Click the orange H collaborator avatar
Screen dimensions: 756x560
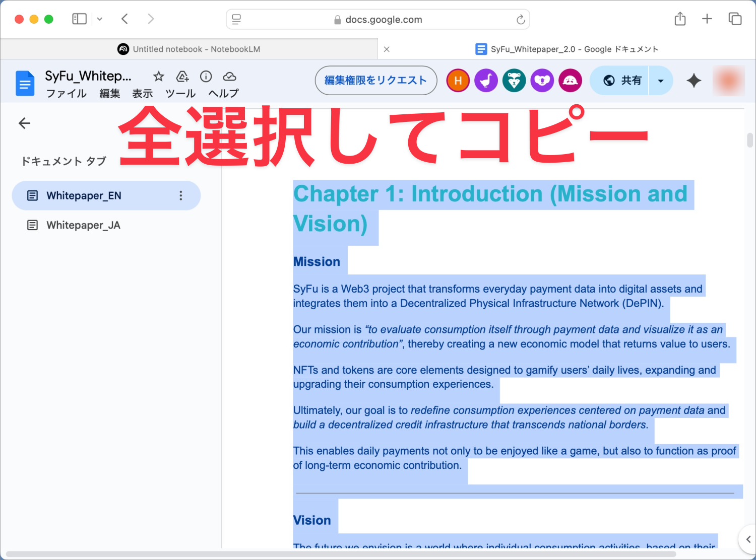[458, 81]
